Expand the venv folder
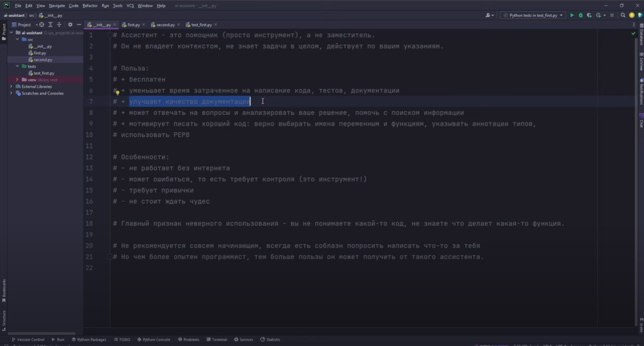Screen dimensions: 644x346 pyautogui.click(x=17, y=80)
